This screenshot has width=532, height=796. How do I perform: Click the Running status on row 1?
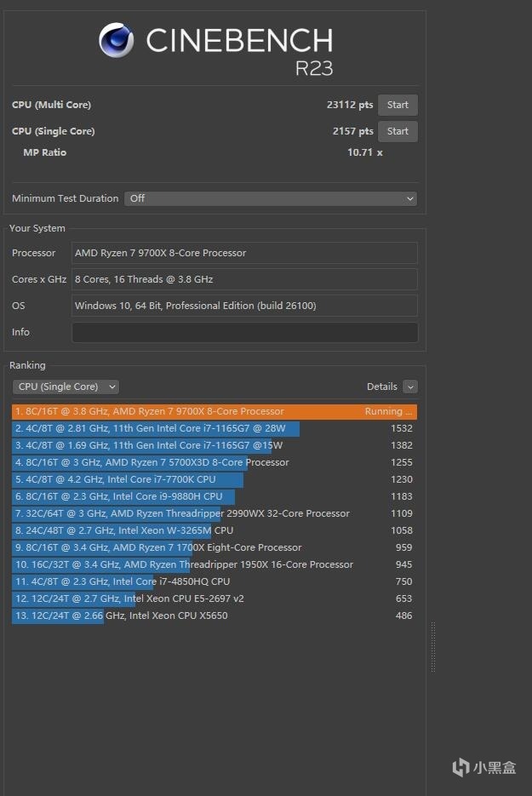coord(388,412)
